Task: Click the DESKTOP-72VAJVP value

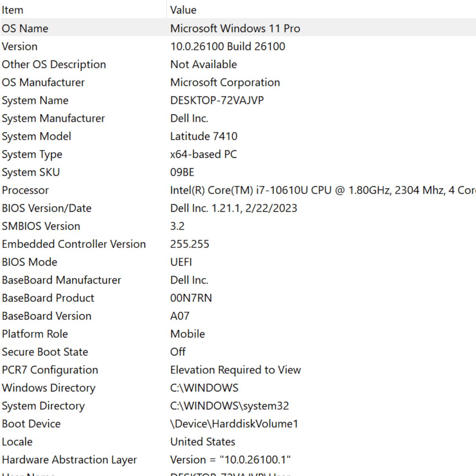Action: pos(217,100)
